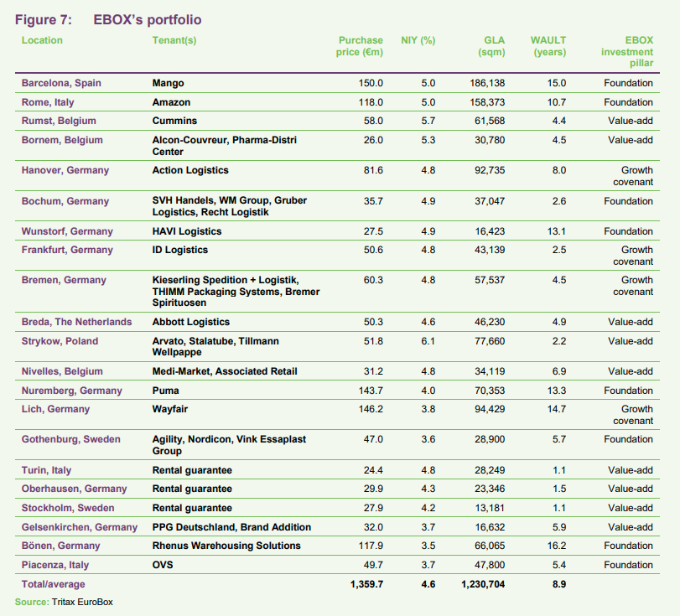Click the Figure 7 EBOX's portfolio title
The image size is (680, 616).
[x=108, y=19]
